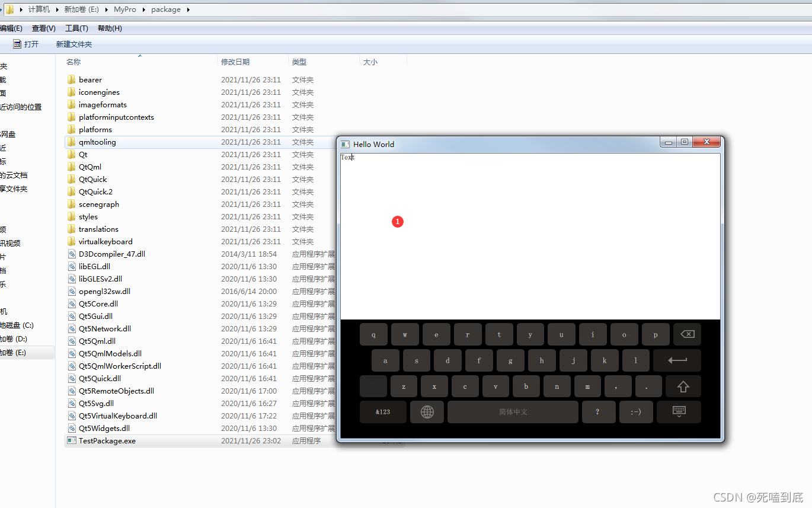Select the qmltooling folder icon
Screen dimensions: 812x508
[x=71, y=142]
